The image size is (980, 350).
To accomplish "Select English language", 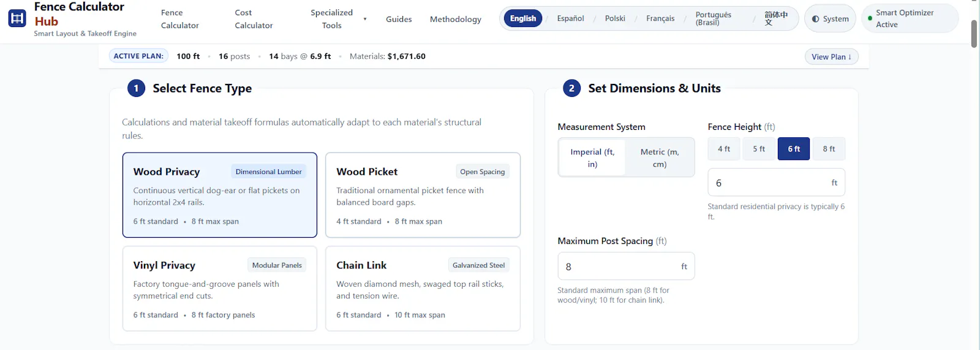I will pos(523,18).
